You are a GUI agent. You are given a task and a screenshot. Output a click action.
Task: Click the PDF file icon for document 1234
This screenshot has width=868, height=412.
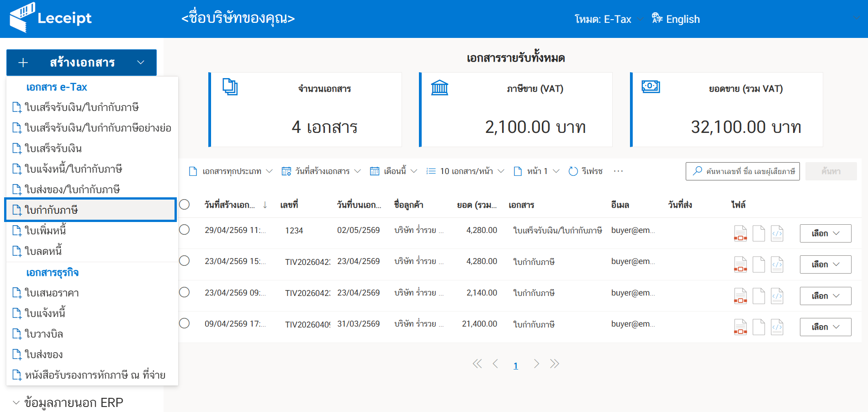tap(740, 233)
